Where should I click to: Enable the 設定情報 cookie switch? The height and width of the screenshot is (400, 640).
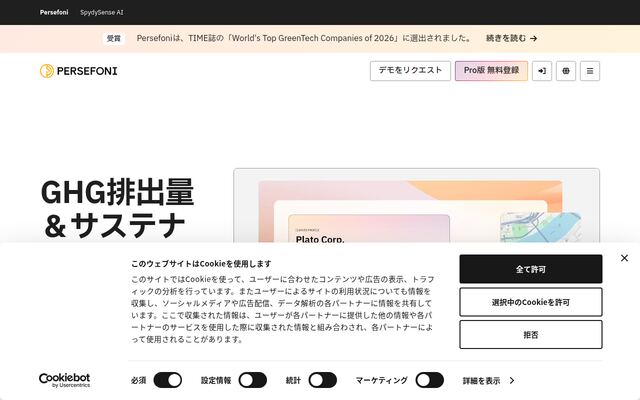[x=253, y=380]
